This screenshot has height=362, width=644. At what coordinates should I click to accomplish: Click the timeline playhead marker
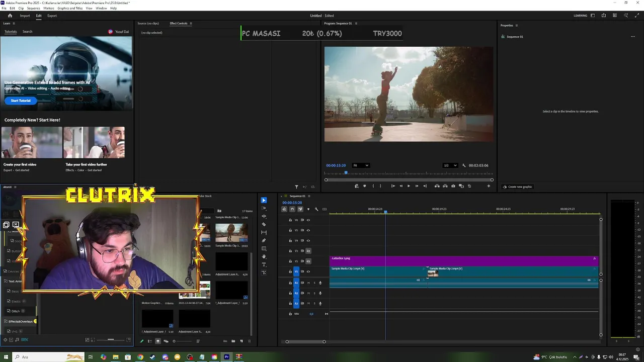coord(386,212)
